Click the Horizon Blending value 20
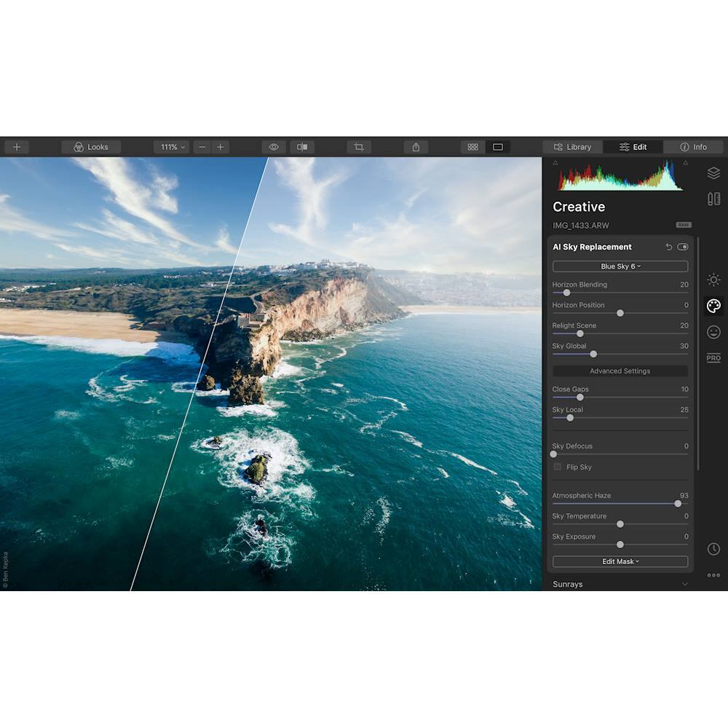 coord(684,285)
